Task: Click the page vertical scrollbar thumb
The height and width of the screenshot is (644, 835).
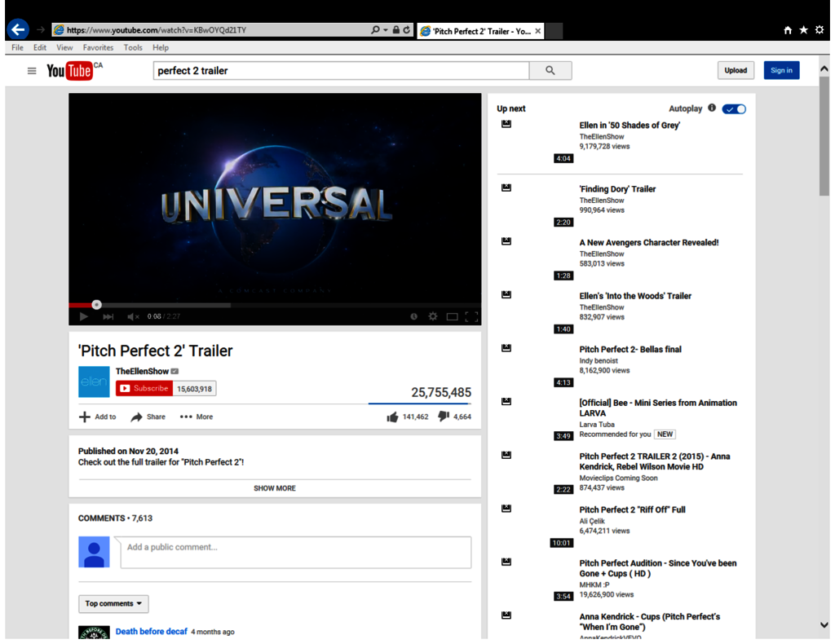Action: point(824,136)
